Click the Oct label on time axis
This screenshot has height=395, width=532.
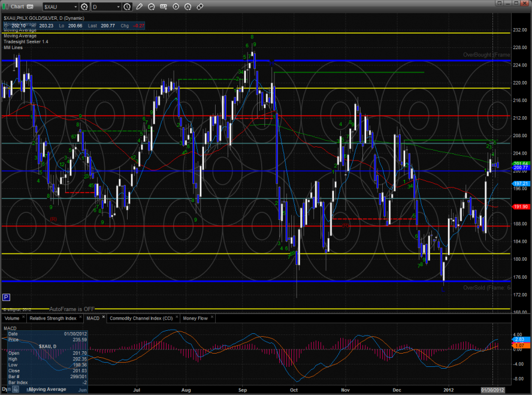294,390
